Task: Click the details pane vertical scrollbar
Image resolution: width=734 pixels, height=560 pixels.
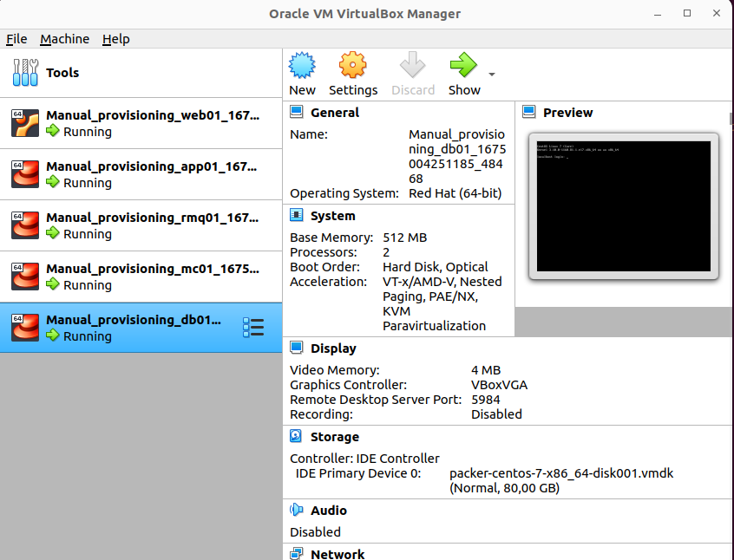Action: point(731,119)
